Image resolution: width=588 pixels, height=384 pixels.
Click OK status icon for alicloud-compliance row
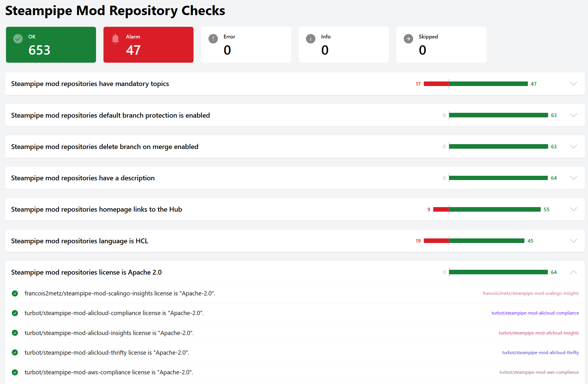[x=15, y=313]
